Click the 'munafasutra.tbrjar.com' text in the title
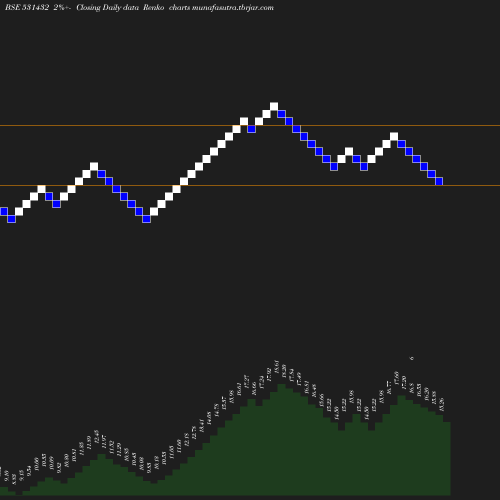The image size is (500, 500). [233, 7]
